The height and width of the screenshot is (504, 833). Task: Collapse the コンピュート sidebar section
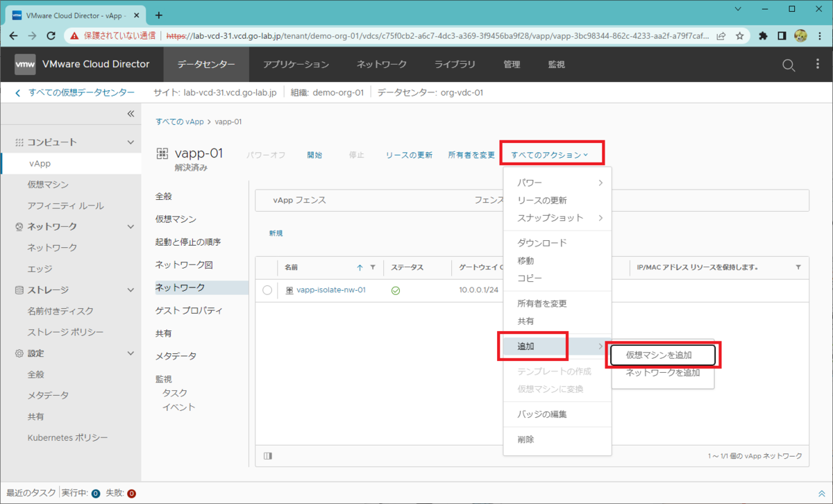click(131, 142)
